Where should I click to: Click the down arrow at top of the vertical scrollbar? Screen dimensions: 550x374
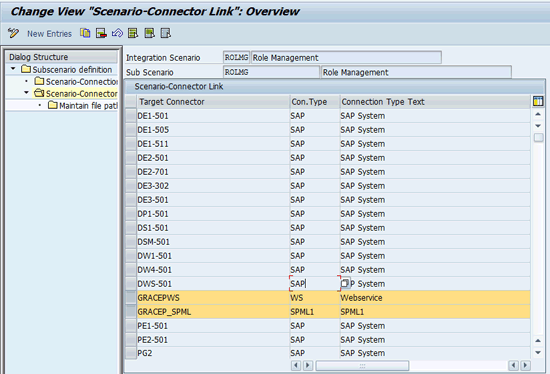tap(538, 126)
